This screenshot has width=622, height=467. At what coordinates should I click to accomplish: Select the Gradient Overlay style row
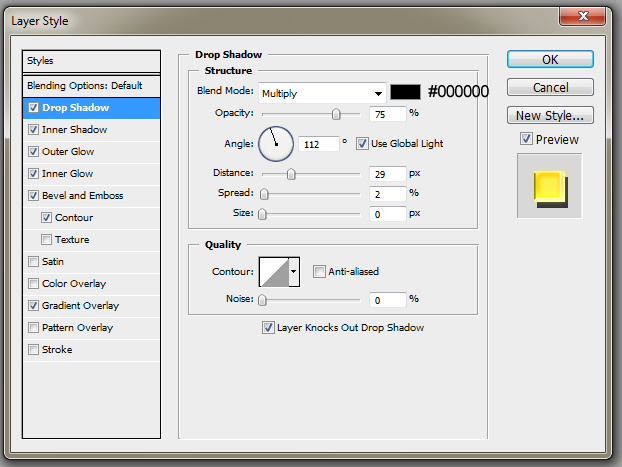click(x=92, y=306)
